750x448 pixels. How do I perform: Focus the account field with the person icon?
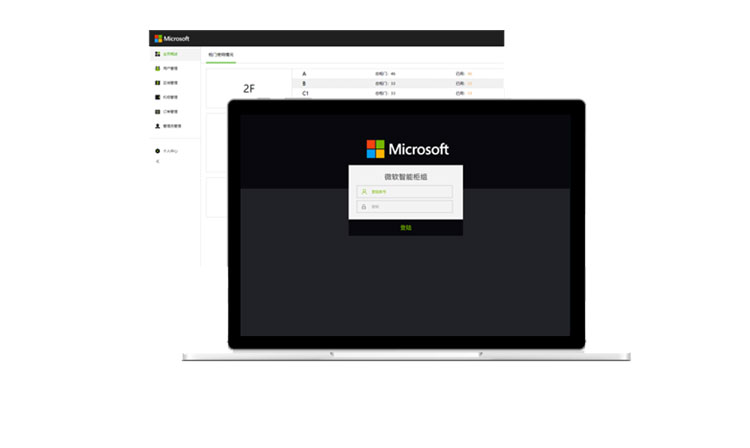pos(405,192)
